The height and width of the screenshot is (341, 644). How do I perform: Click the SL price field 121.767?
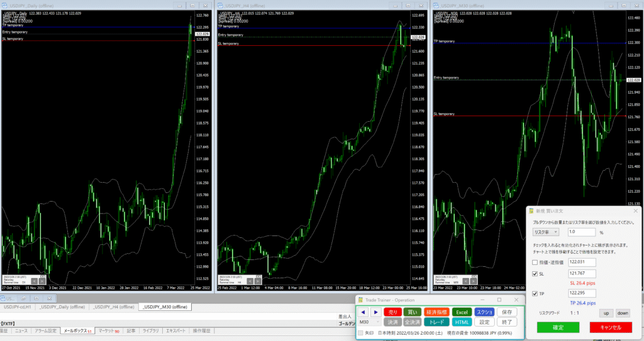click(582, 273)
